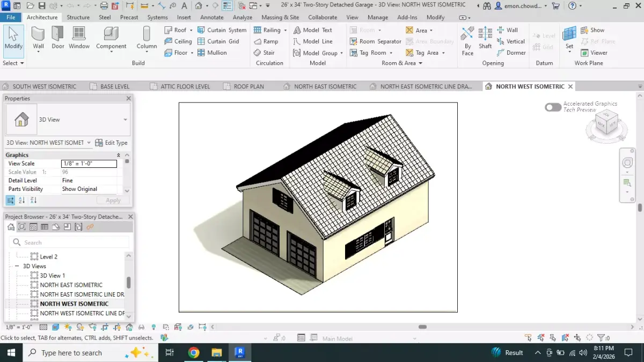The height and width of the screenshot is (362, 644).
Task: Print using the printer icon
Action: click(x=104, y=6)
